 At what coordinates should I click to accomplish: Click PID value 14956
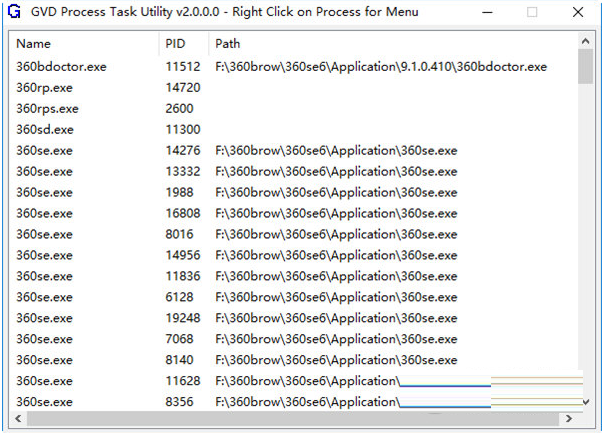point(183,255)
